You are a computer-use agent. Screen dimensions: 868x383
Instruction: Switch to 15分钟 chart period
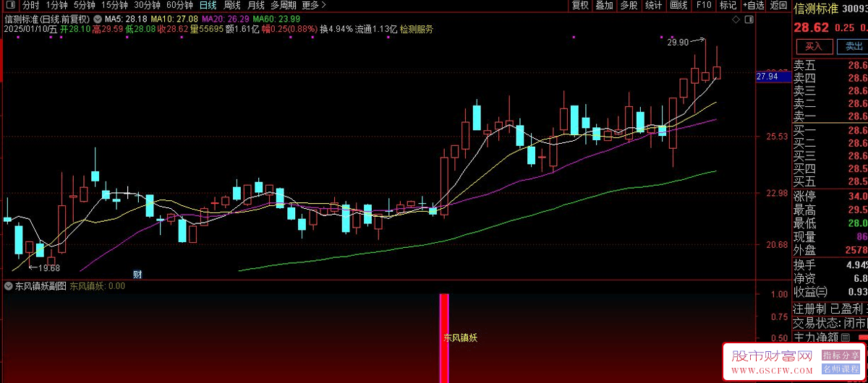(x=115, y=5)
